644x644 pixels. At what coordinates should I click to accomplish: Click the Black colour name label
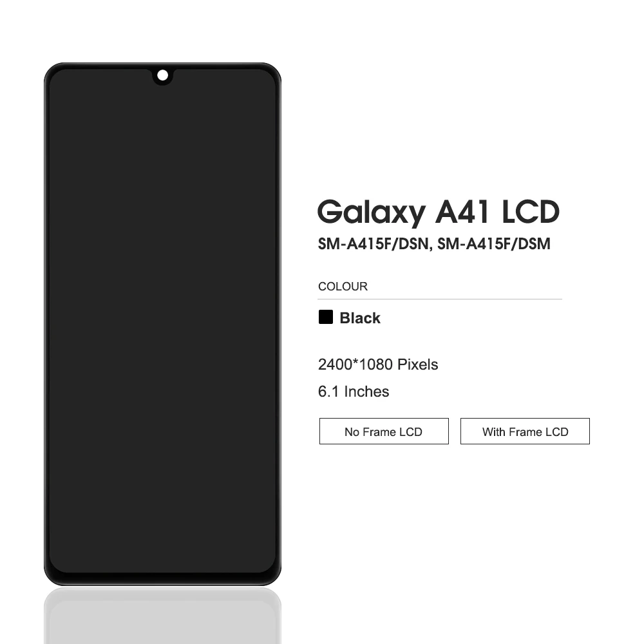pyautogui.click(x=360, y=318)
